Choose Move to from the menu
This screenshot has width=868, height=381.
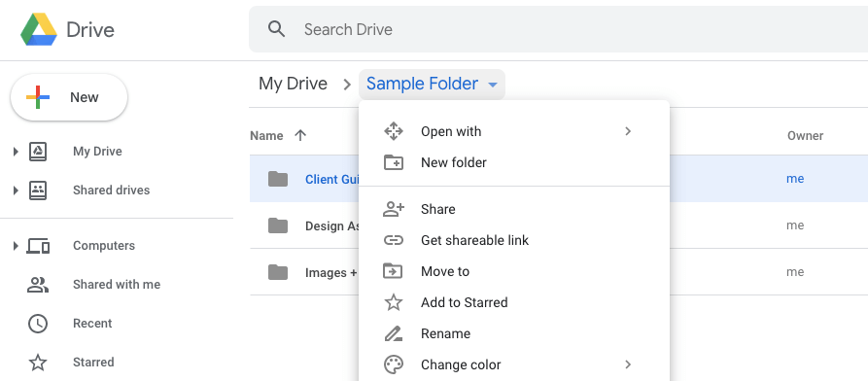tap(514, 271)
